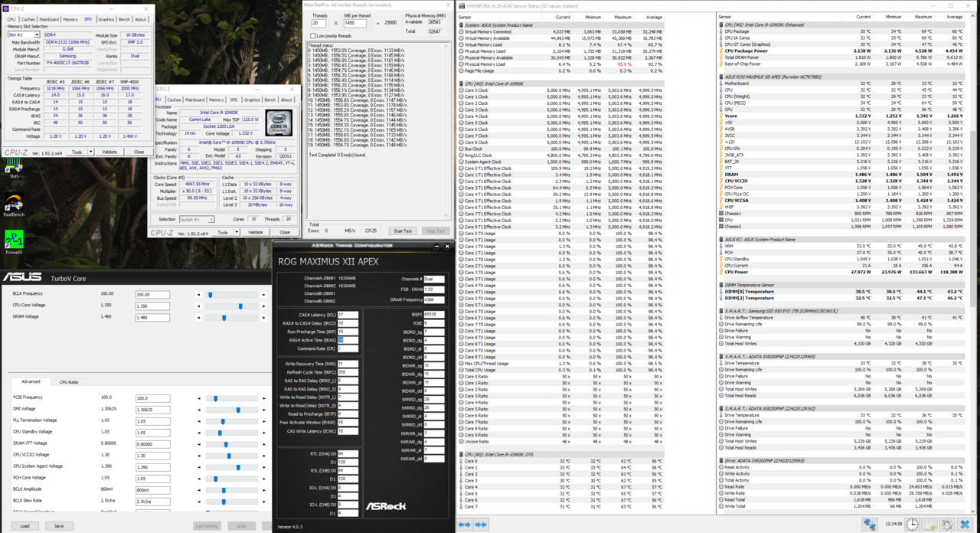980x533 pixels.
Task: Click right arrow of DMI Voltage slider
Action: [264, 410]
